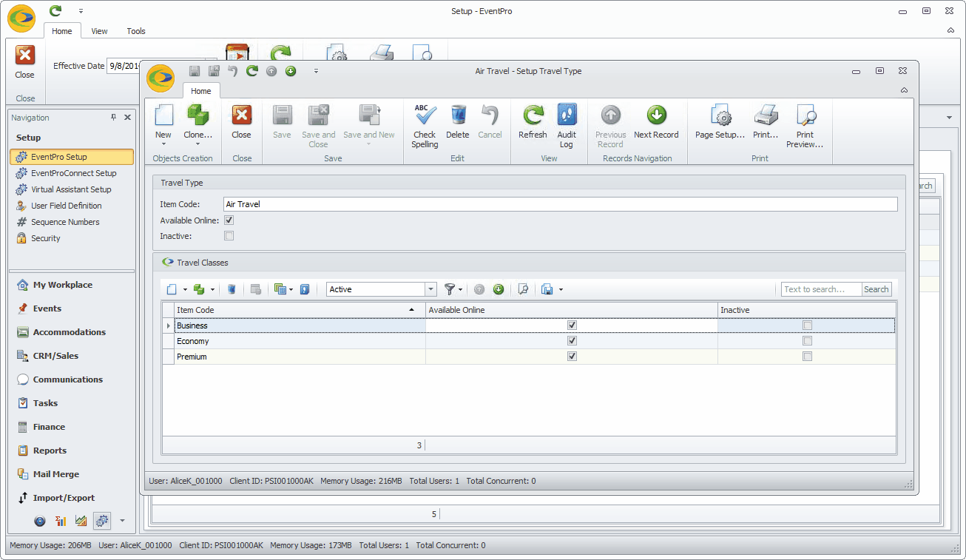This screenshot has width=966, height=560.
Task: Open the CRM/Sales navigation group
Action: point(72,356)
